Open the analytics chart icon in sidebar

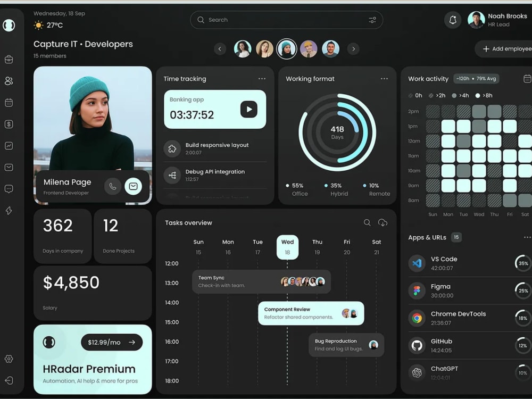point(9,146)
